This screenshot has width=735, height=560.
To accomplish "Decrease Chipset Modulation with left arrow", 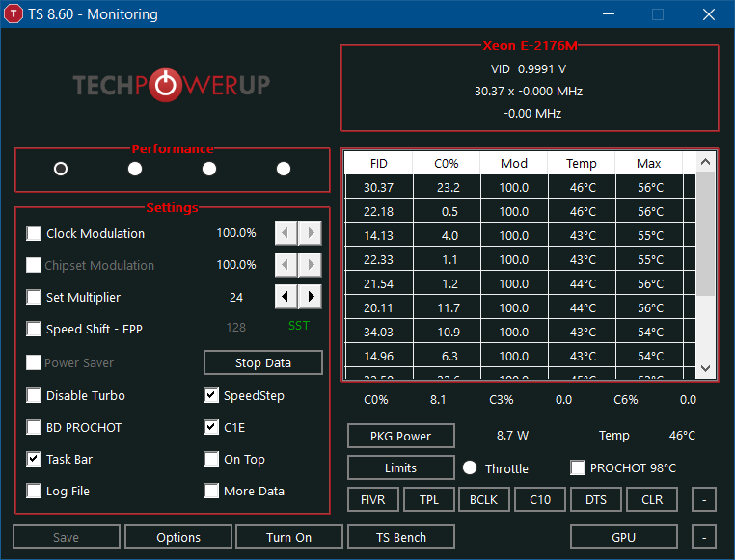I will click(286, 264).
